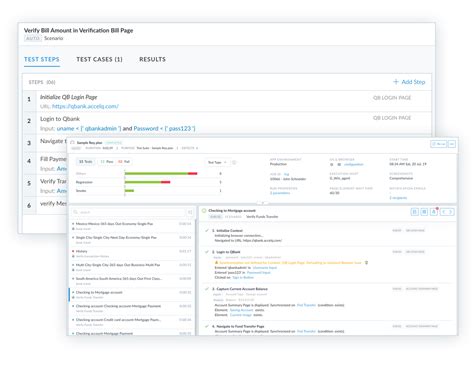Select the failed History test row

(132, 253)
